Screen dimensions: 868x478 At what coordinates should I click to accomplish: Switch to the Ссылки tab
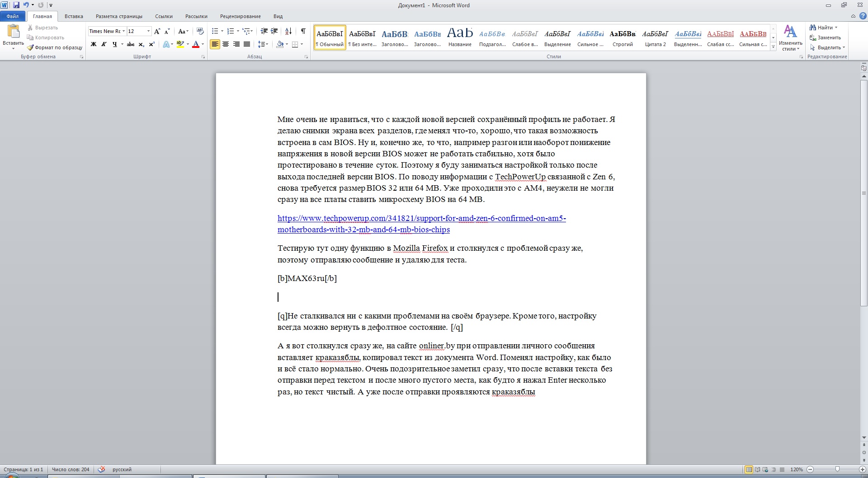point(164,16)
